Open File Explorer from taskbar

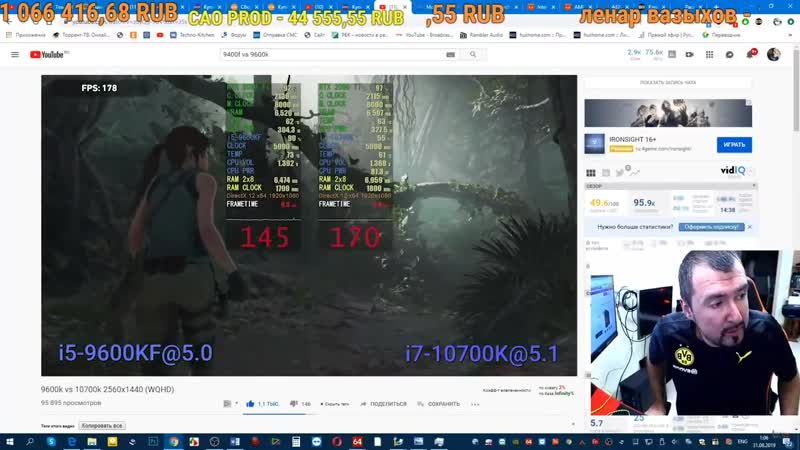tap(92, 442)
